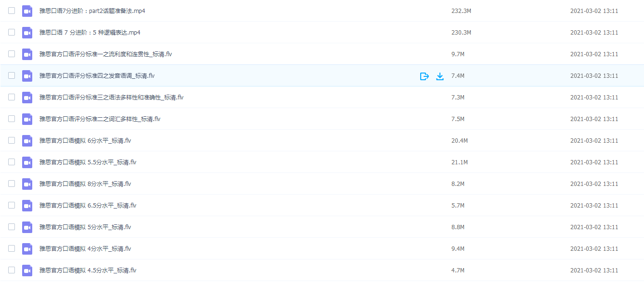Click the 5.7M file size value
The height and width of the screenshot is (283, 644).
(x=458, y=206)
